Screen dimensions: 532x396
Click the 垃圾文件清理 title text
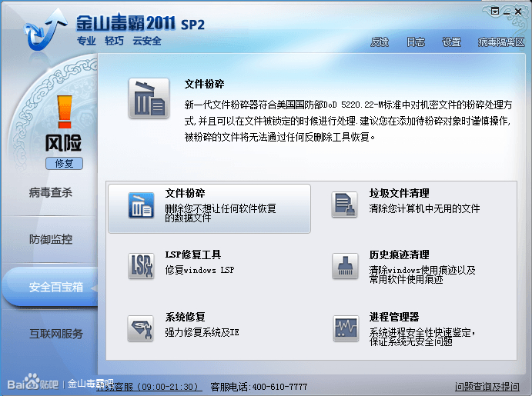click(x=400, y=193)
